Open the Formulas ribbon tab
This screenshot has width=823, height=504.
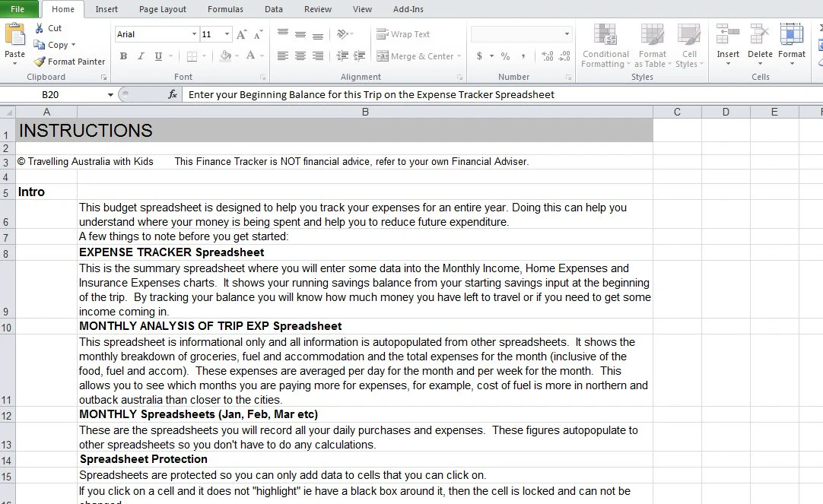(x=225, y=9)
